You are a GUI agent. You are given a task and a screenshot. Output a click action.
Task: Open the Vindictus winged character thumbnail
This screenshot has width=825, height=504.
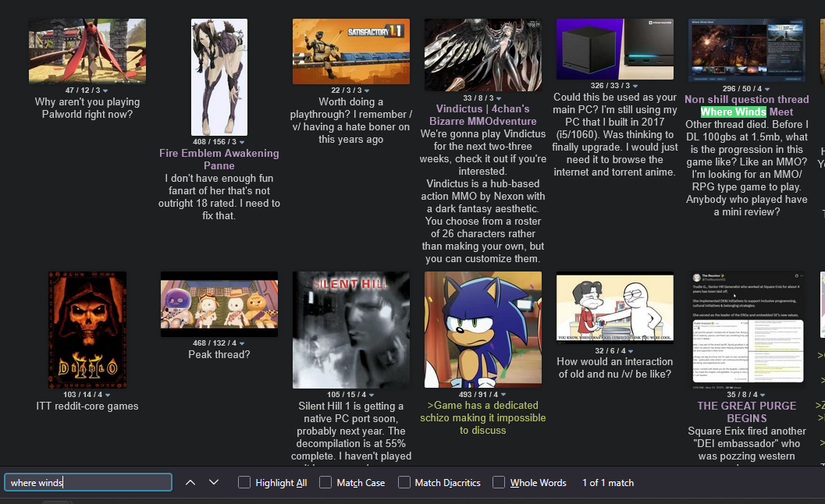483,55
